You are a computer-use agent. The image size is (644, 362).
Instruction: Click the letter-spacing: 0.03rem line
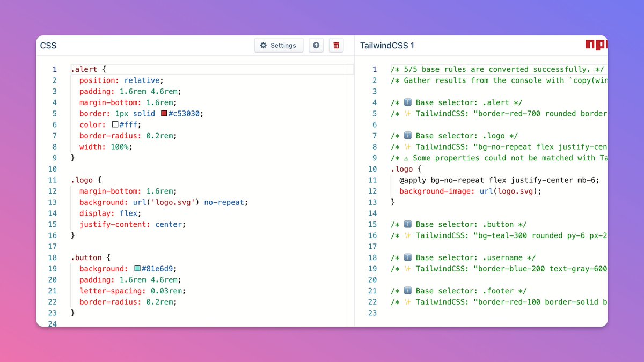pyautogui.click(x=133, y=291)
